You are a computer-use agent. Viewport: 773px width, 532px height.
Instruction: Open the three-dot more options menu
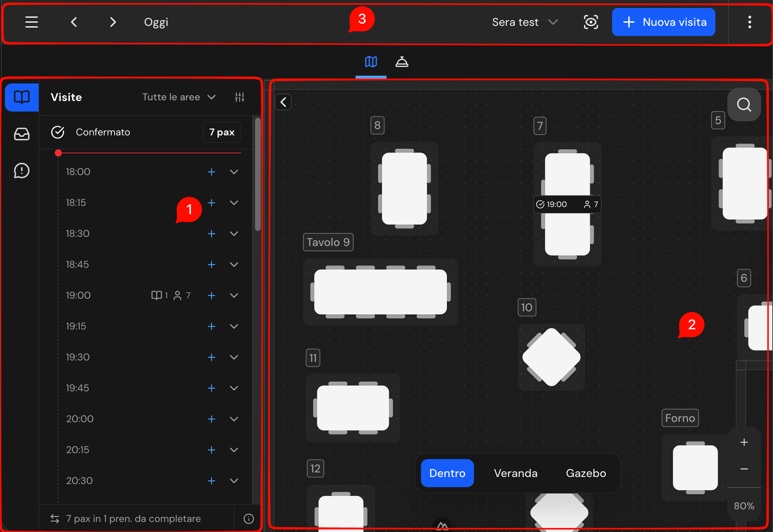(x=749, y=22)
